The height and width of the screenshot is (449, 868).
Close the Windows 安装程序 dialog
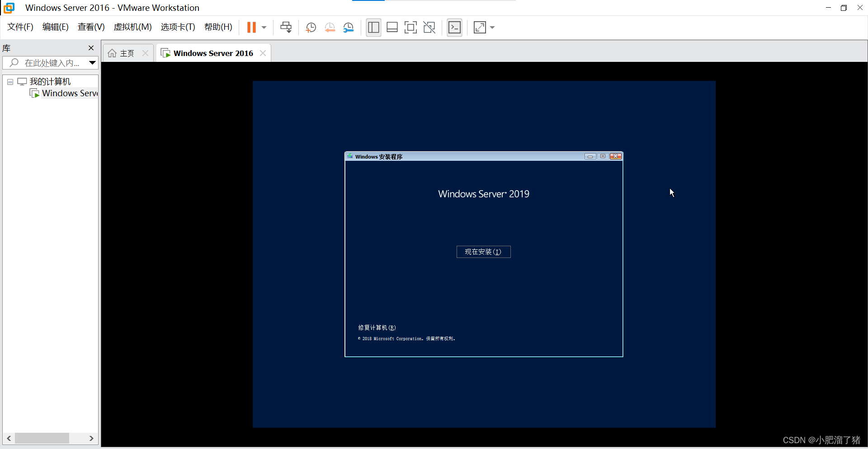point(616,156)
